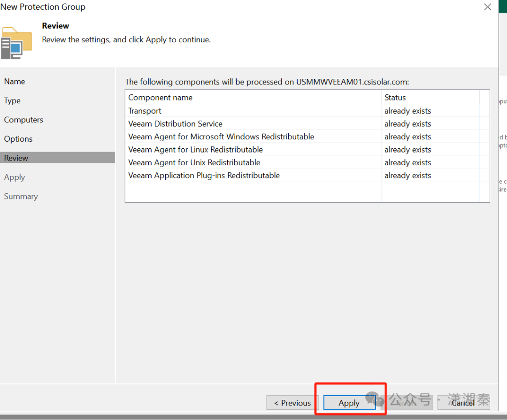Click the Transport status 'already exists'

408,111
